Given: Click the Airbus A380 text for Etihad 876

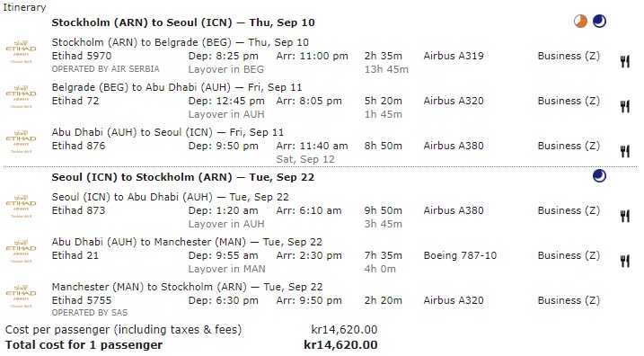Looking at the screenshot, I should [454, 146].
